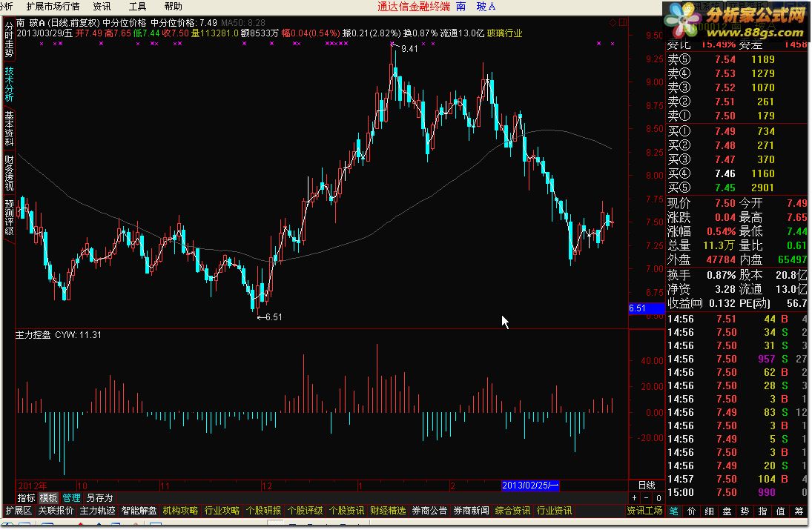Click the 卖⑤ 7.54 ask row
The image size is (812, 530).
point(737,59)
